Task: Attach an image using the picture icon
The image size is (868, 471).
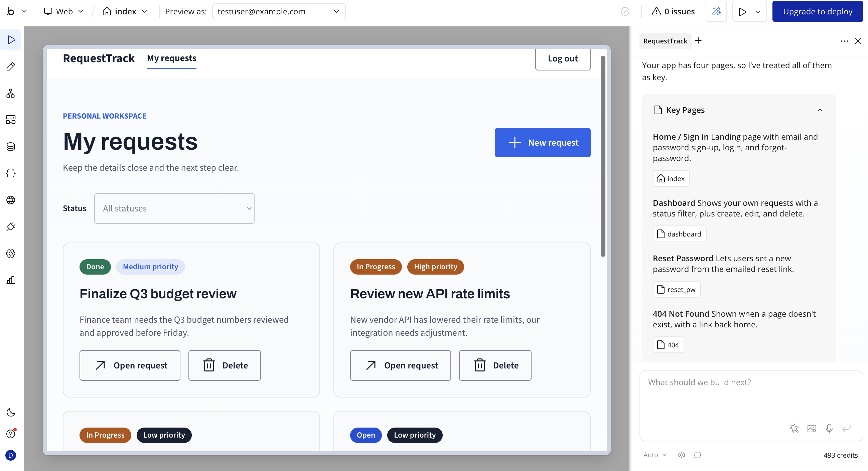Action: [x=812, y=428]
